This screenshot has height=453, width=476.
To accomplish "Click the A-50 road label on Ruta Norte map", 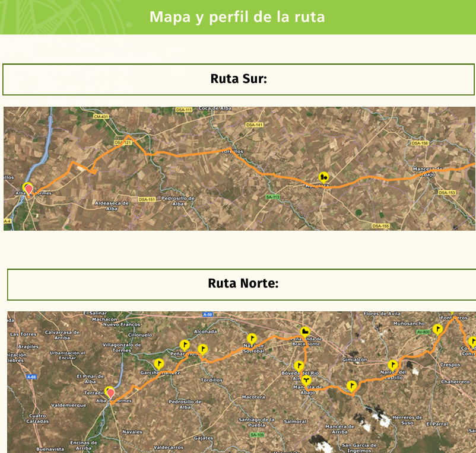I will pos(207,314).
